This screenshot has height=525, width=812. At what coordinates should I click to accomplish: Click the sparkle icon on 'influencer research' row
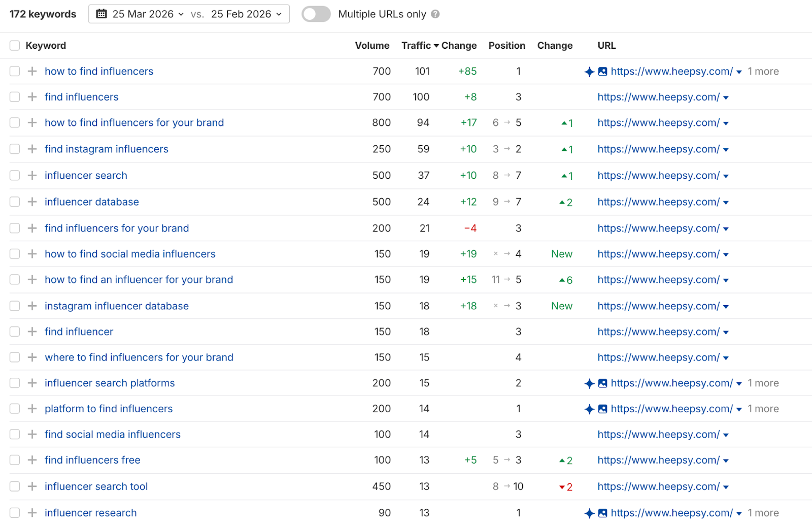589,513
